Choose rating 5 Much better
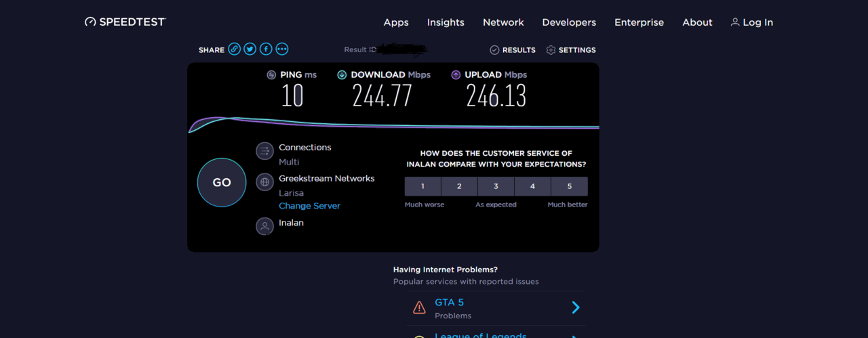Viewport: 868px width, 338px height. [569, 186]
